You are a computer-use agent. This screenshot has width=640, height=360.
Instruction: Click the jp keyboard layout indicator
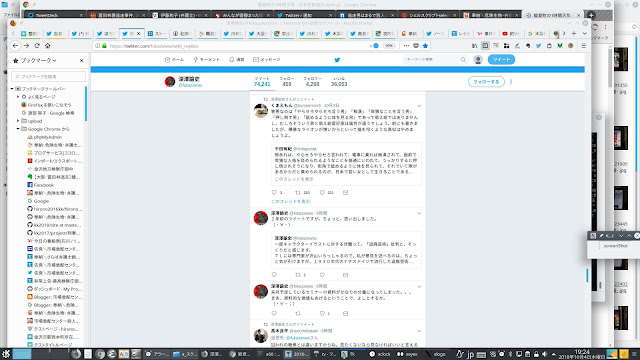470,354
